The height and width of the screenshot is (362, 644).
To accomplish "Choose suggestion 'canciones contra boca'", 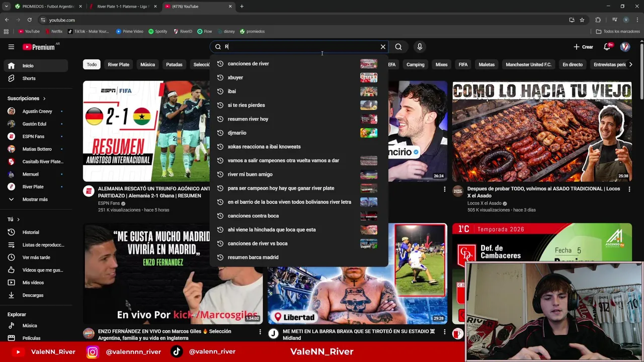I will 298,216.
